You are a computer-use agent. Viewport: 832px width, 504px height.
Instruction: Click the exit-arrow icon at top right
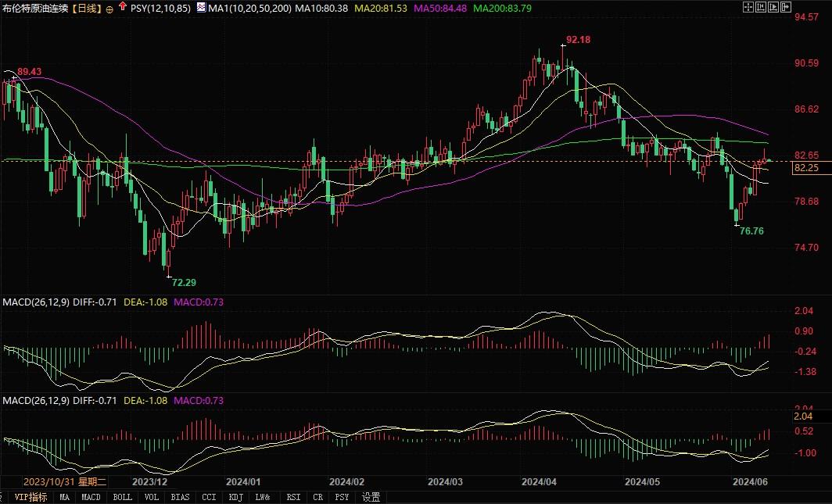point(787,7)
